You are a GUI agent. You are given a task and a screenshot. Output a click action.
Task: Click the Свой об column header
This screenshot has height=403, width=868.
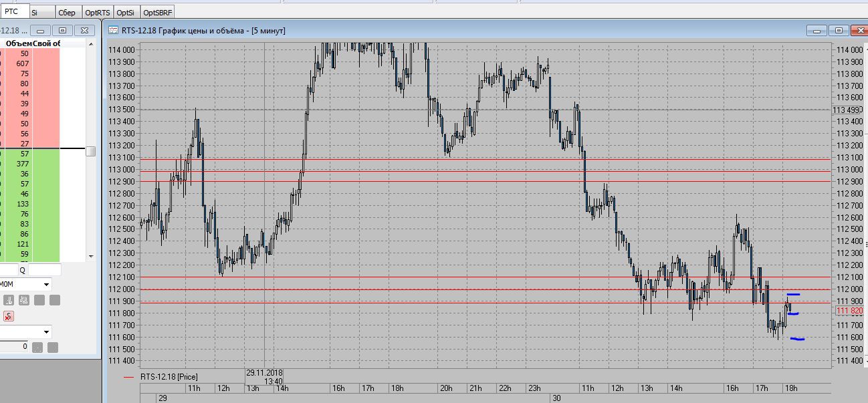(46, 43)
